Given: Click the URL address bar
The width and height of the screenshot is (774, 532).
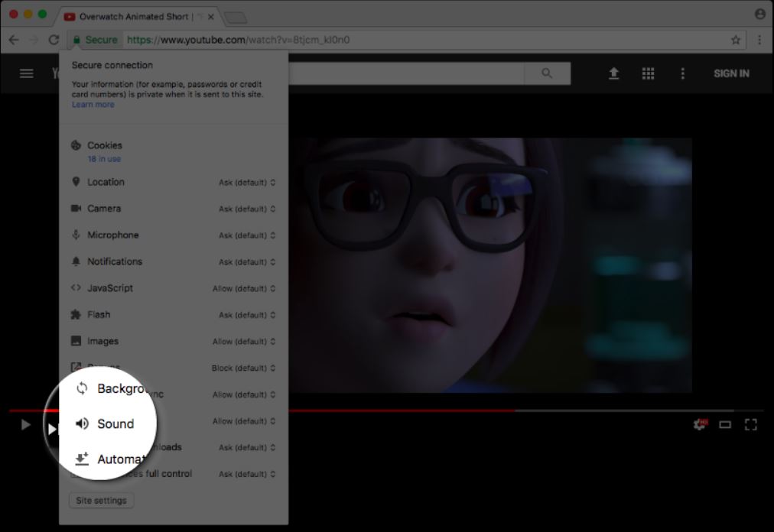Looking at the screenshot, I should [x=405, y=40].
